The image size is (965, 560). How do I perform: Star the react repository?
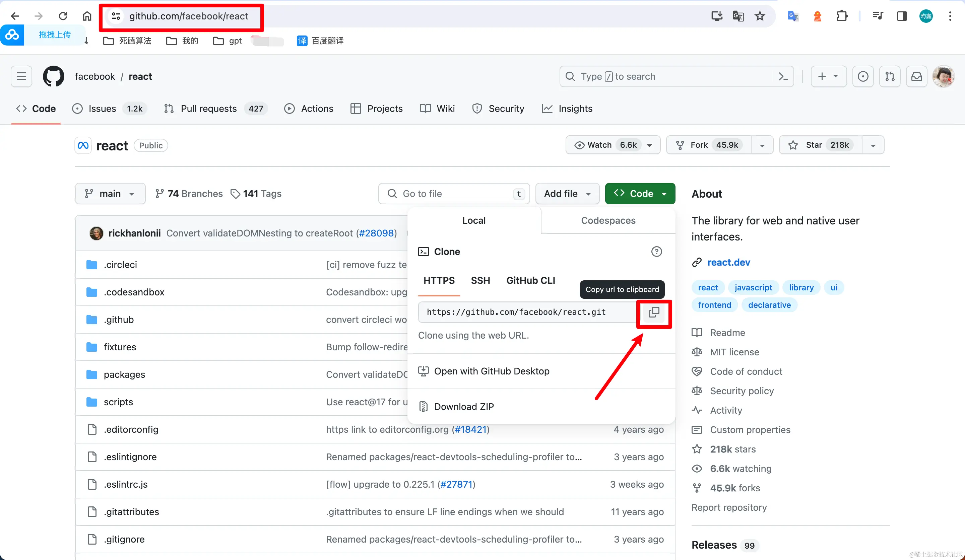tap(821, 145)
